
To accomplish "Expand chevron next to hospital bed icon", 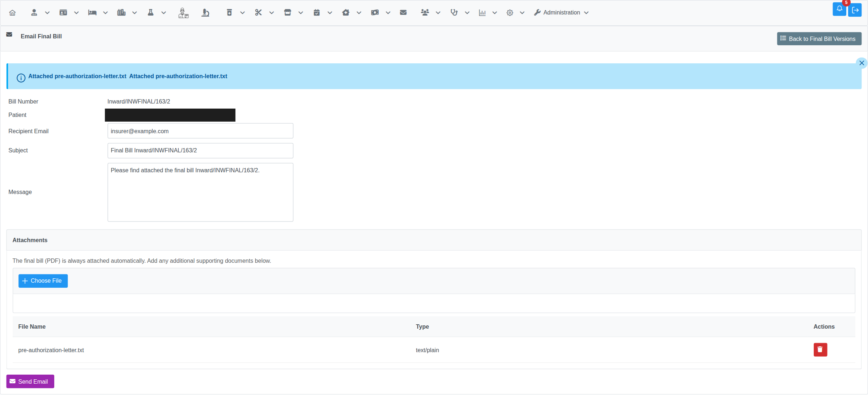I will tap(105, 13).
